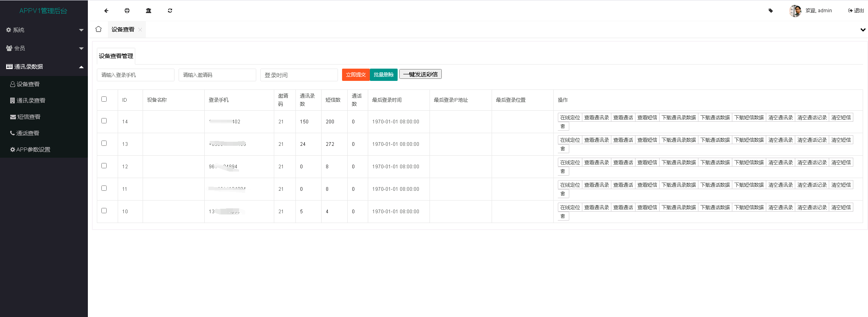Click the trash delete icon for row 12

tap(563, 172)
